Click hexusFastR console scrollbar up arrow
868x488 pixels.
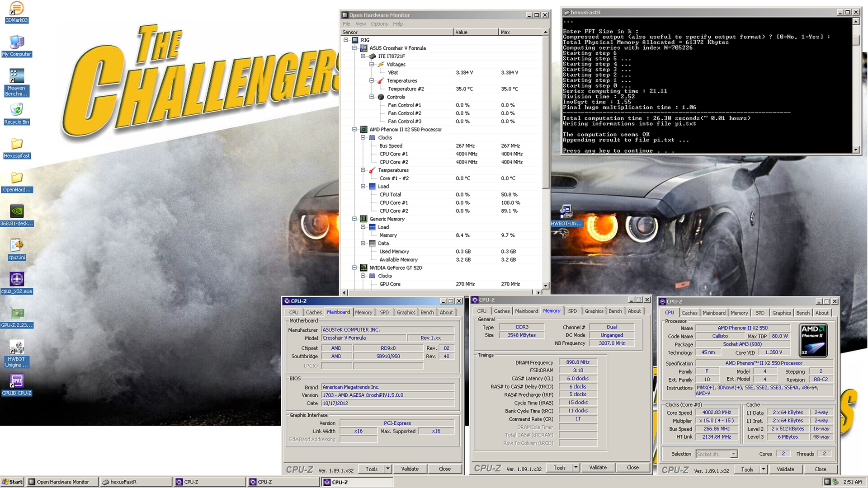point(856,21)
